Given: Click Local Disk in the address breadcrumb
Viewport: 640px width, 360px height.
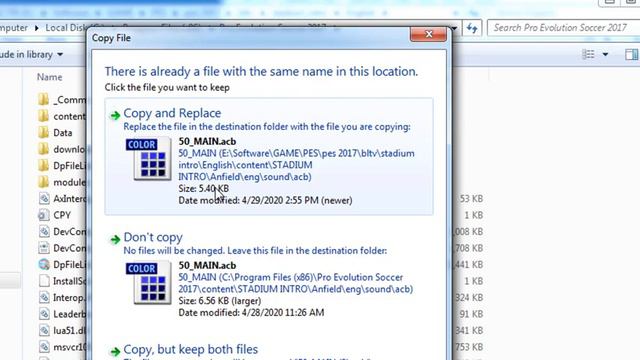Looking at the screenshot, I should [66, 28].
